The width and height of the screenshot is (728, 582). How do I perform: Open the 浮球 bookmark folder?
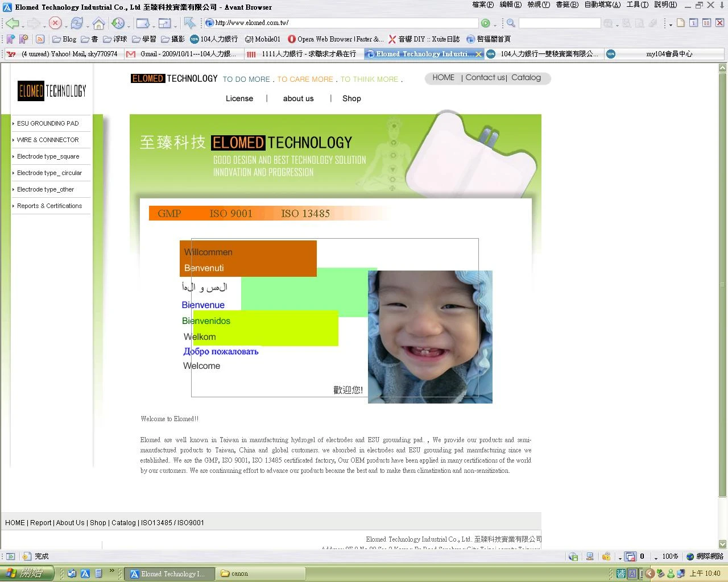click(x=115, y=39)
